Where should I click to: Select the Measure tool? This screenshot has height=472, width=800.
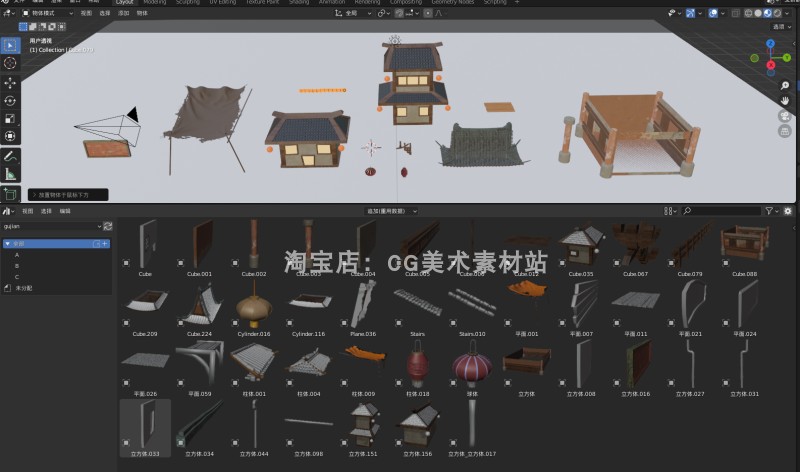pos(10,175)
